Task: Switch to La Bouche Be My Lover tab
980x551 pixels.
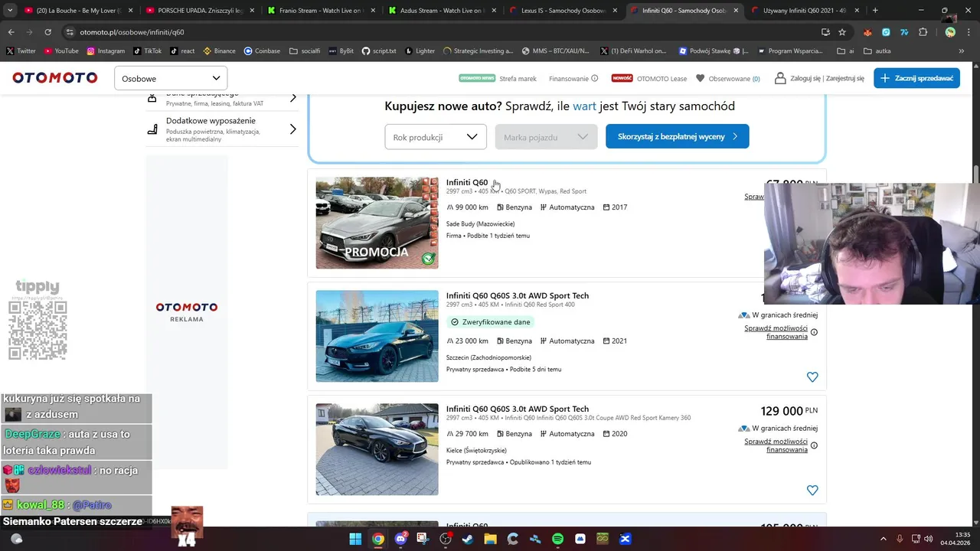Action: pyautogui.click(x=78, y=11)
